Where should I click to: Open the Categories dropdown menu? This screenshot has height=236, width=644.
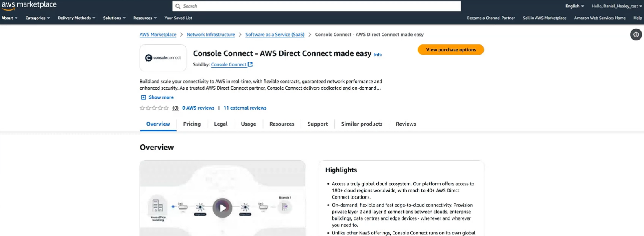click(38, 18)
